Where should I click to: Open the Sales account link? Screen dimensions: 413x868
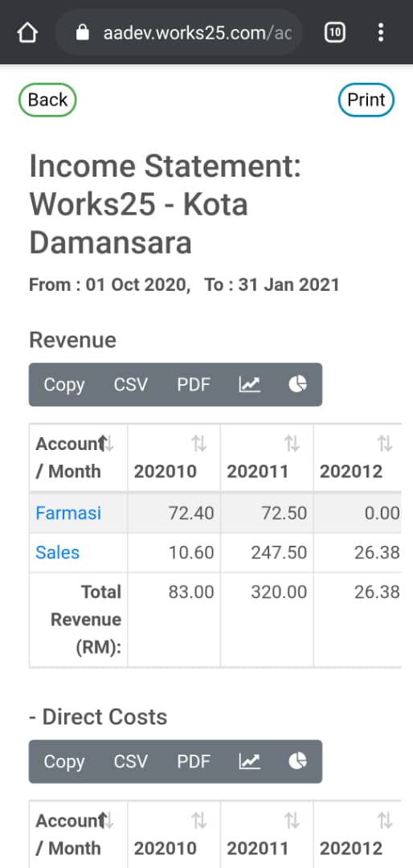(x=58, y=552)
